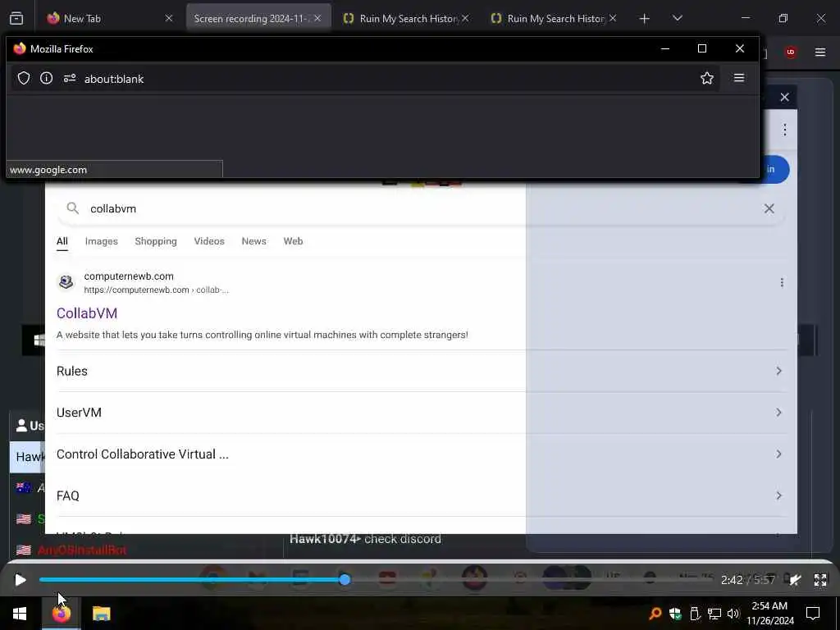840x630 pixels.
Task: Click the search magnifier icon beside collabvm
Action: (x=73, y=208)
